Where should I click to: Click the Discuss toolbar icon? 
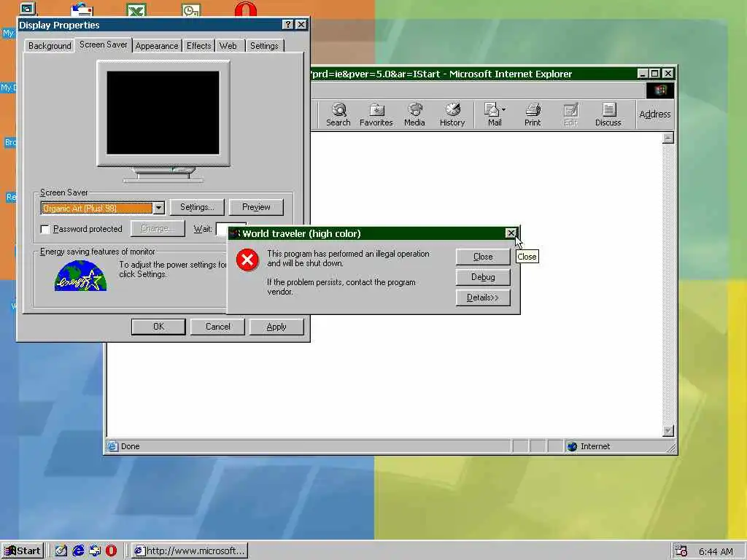point(608,114)
